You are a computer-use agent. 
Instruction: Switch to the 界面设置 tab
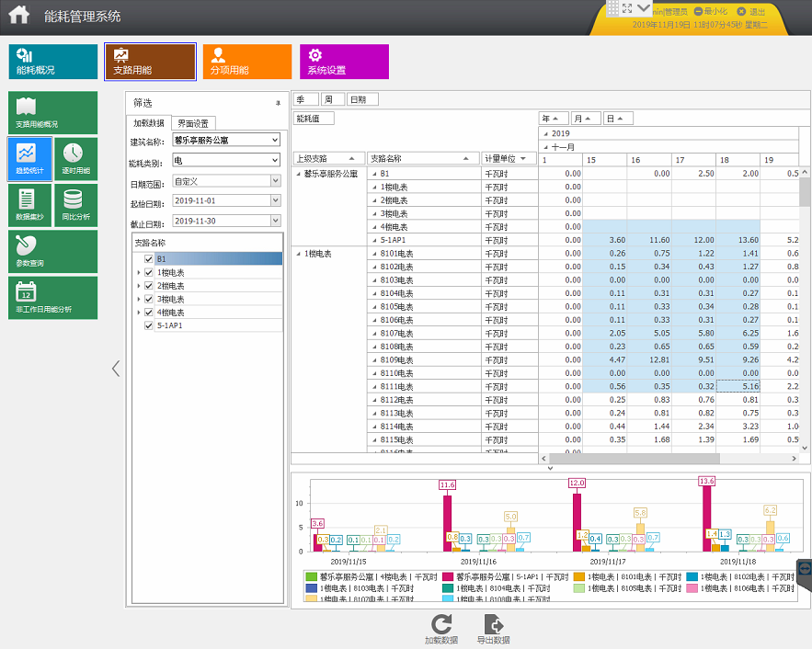(193, 123)
